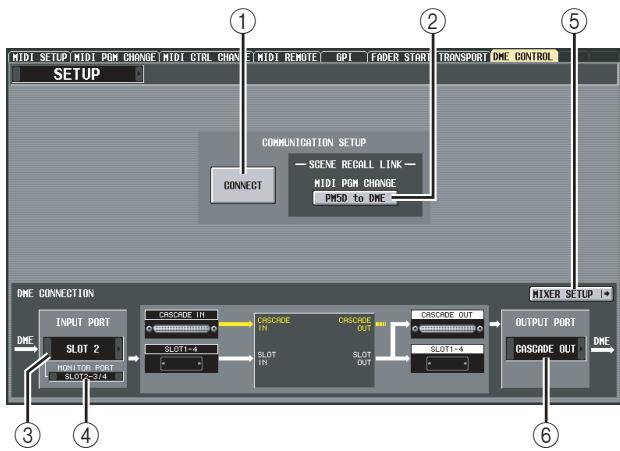Open the MIDI CTRL CHANGE tab

[206, 57]
